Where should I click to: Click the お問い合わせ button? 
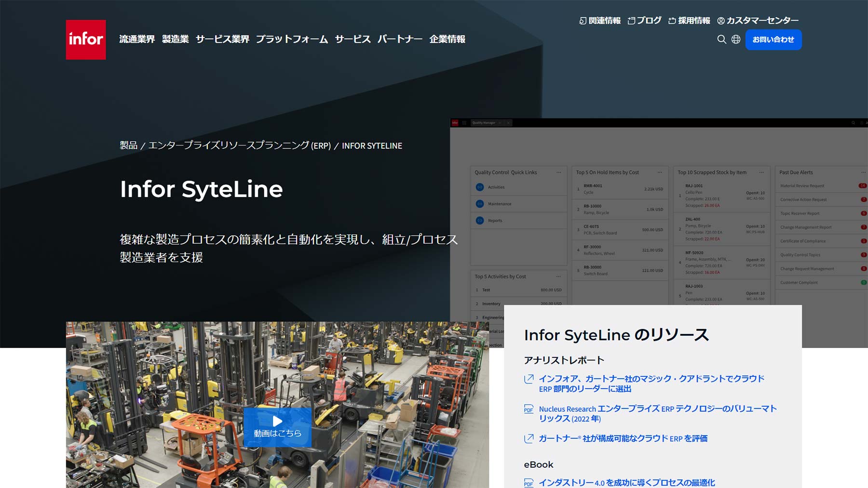click(773, 40)
